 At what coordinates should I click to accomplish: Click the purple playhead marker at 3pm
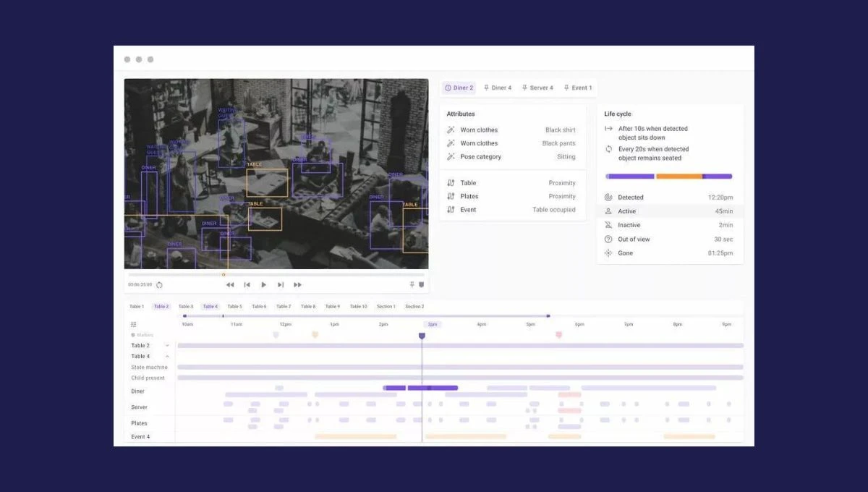point(422,336)
